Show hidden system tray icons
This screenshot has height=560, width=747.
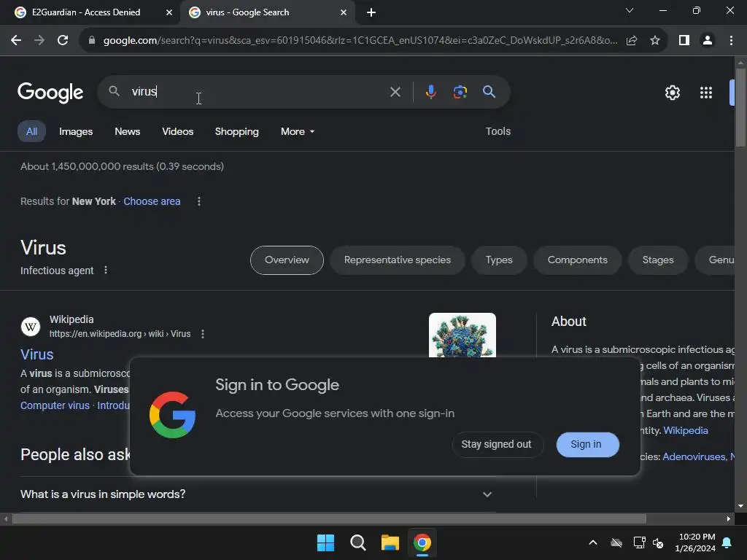pos(593,542)
